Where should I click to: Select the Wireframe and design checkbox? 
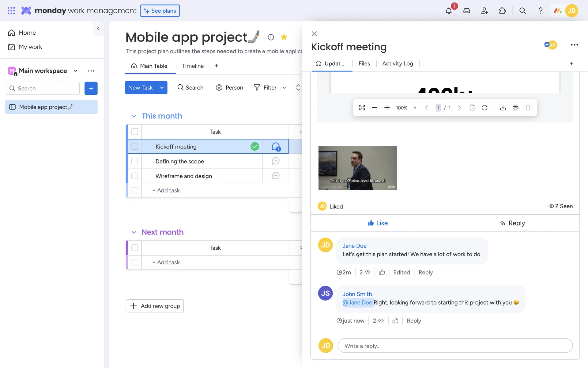(x=135, y=176)
